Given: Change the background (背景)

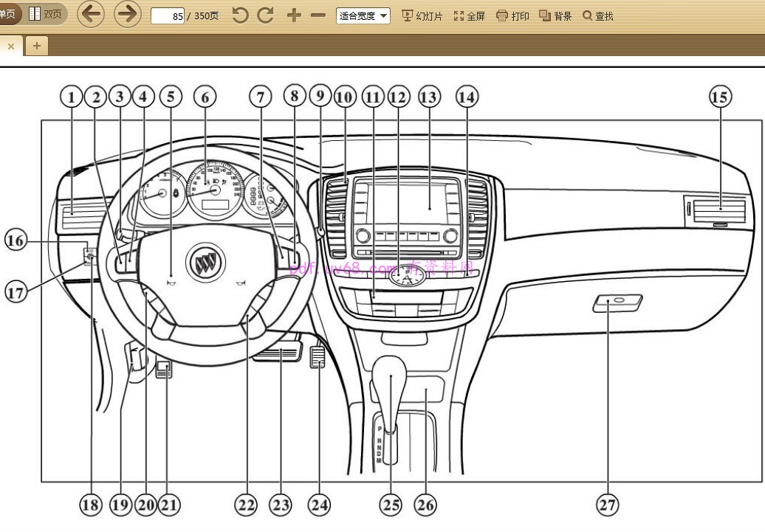Looking at the screenshot, I should click(x=556, y=15).
